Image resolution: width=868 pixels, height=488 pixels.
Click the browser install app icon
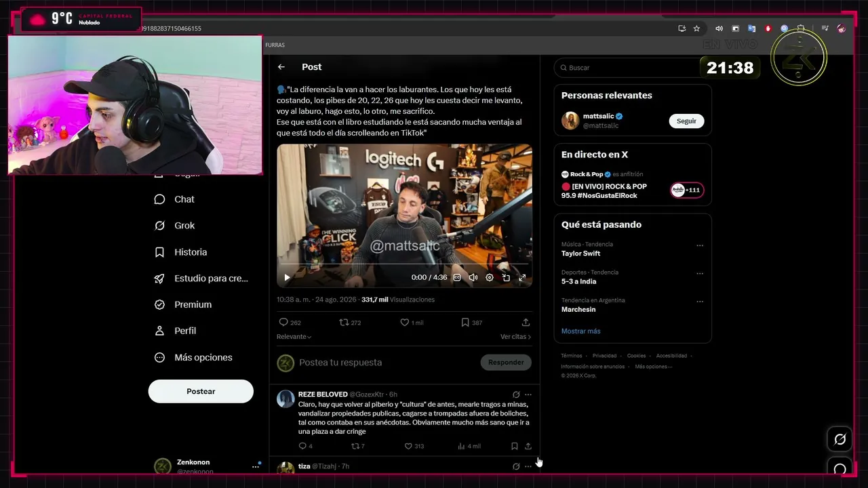coord(682,28)
